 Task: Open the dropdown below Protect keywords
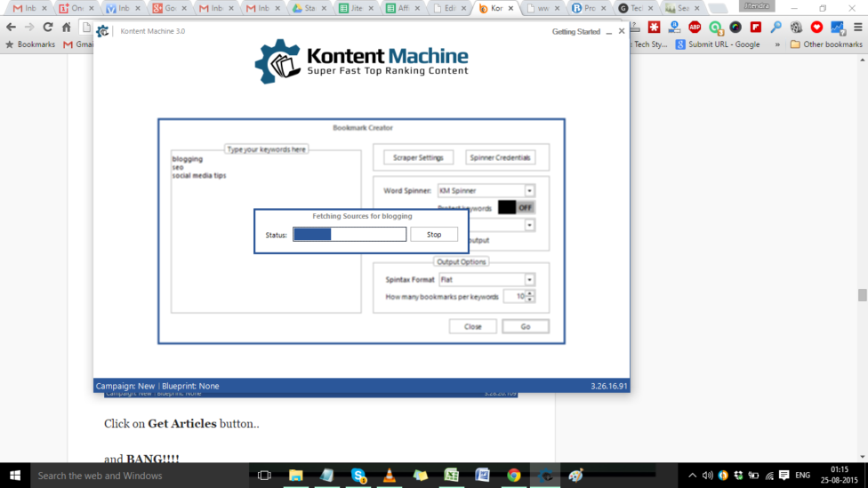click(529, 225)
